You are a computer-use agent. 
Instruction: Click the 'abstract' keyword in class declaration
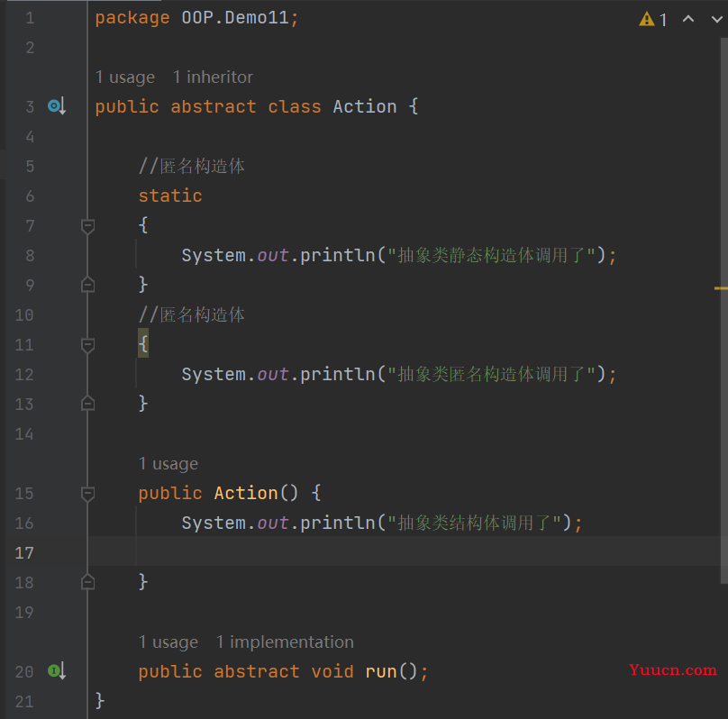tap(214, 106)
